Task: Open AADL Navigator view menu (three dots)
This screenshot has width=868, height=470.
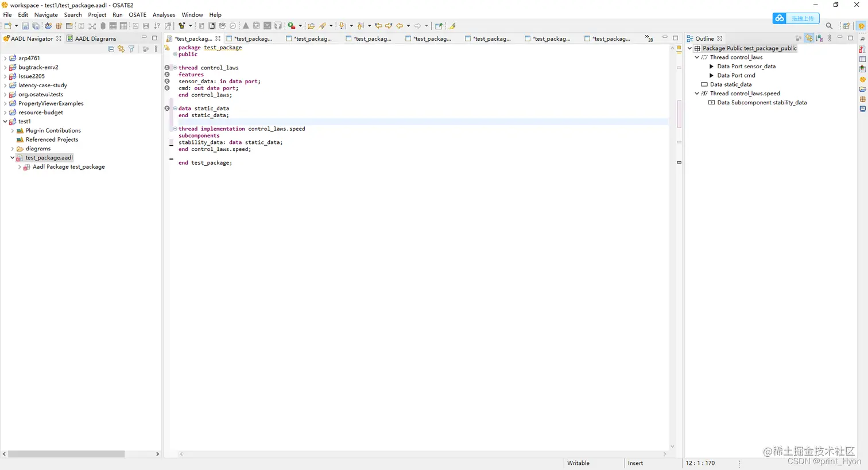Action: [x=156, y=49]
